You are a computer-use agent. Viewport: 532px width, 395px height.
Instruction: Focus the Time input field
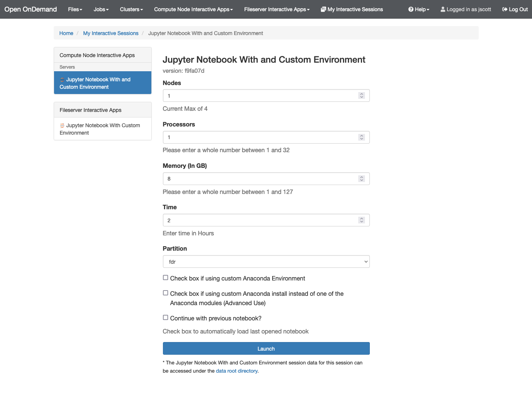pos(266,220)
